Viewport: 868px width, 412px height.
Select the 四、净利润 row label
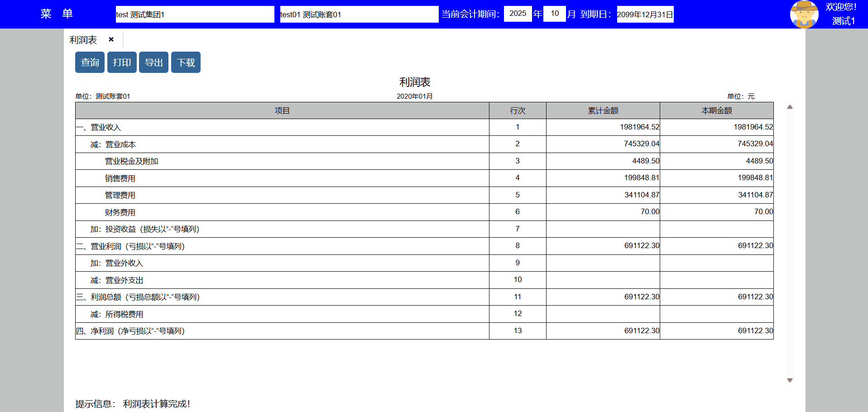click(x=130, y=331)
